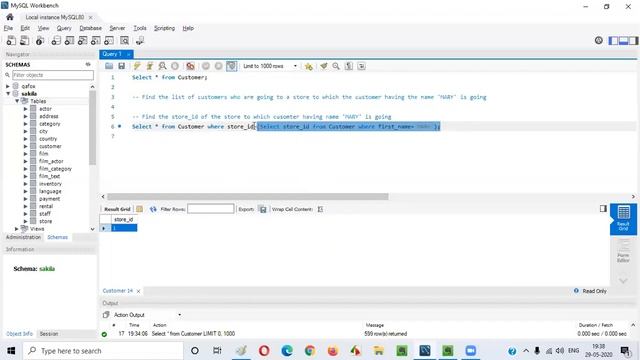This screenshot has height=360, width=640.
Task: Switch to the Session tab
Action: point(49,334)
